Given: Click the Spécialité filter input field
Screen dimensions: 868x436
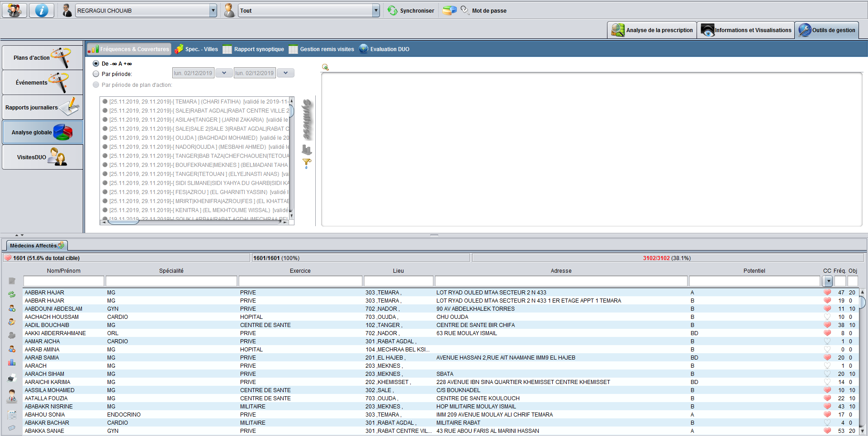Looking at the screenshot, I should 171,281.
